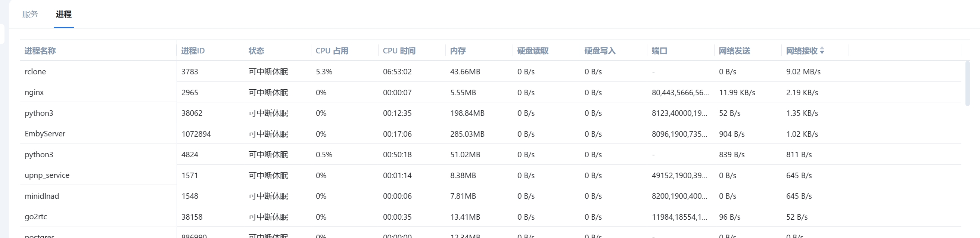980x238 pixels.
Task: Click CPU time 00:17:06
Action: 397,134
